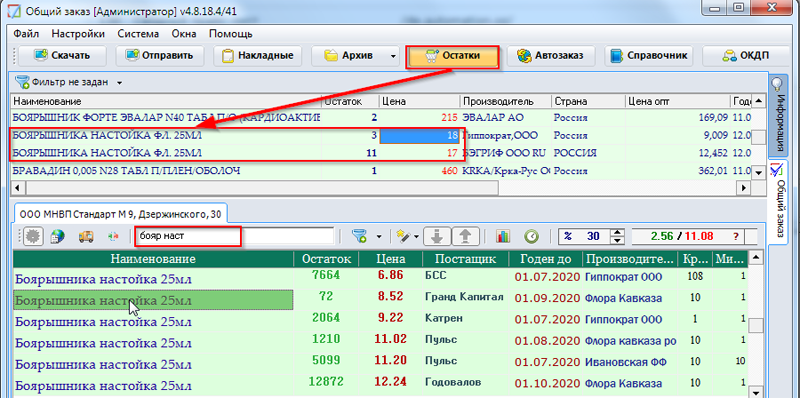The image size is (800, 398).
Task: Click upper table horizontal scrollbar right arrow
Action: (x=744, y=188)
